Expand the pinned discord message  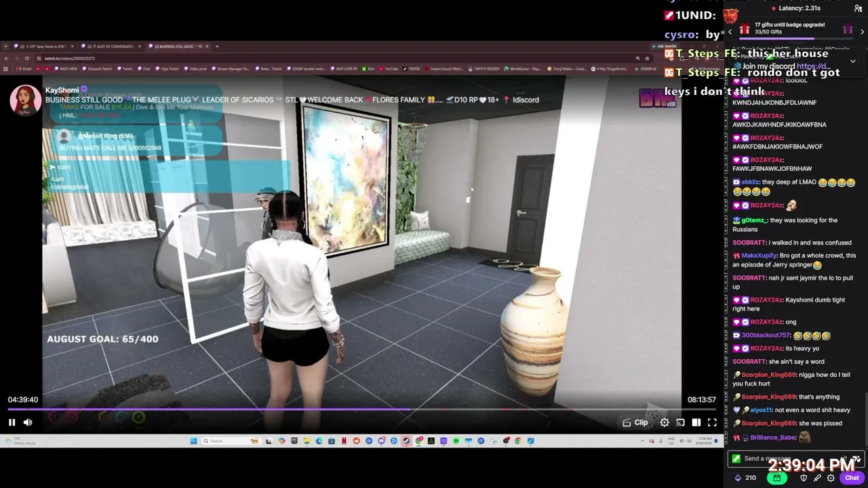pos(852,61)
